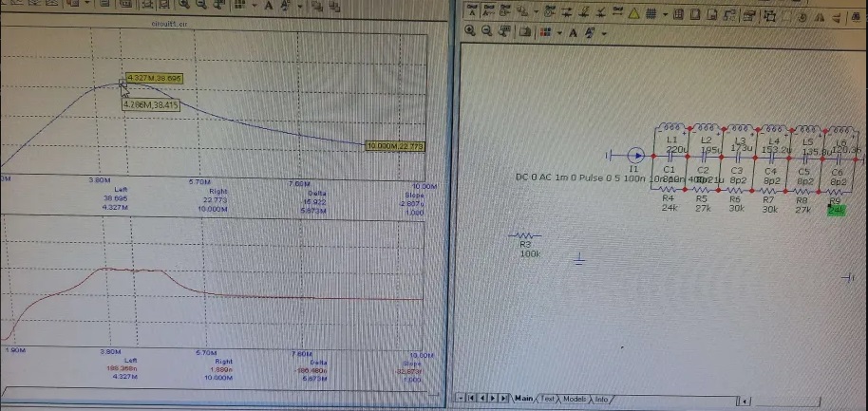Switch to the Text tab
The image size is (868, 411).
pos(548,399)
